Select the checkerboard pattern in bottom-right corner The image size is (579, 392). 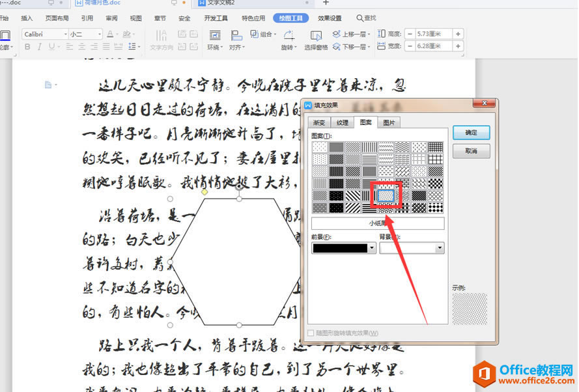(x=435, y=208)
